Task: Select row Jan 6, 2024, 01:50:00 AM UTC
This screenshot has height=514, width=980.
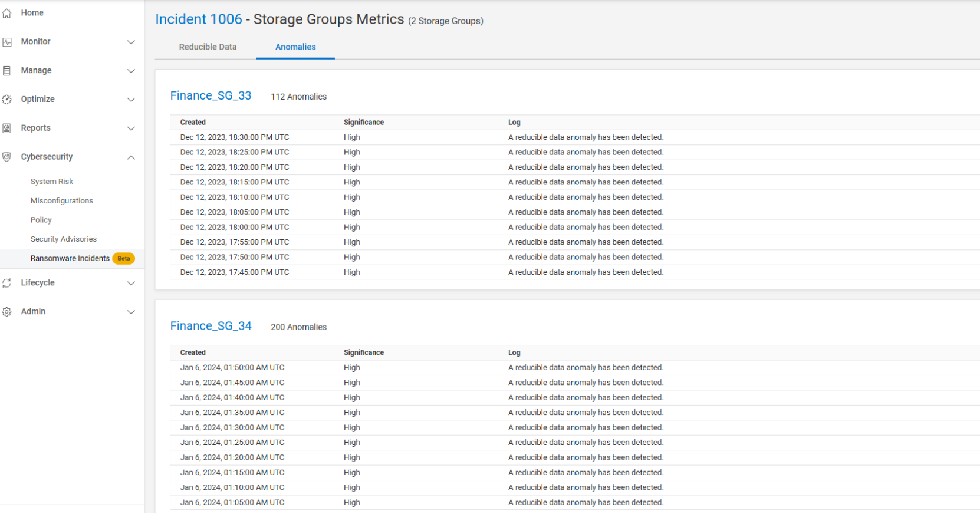Action: (575, 368)
